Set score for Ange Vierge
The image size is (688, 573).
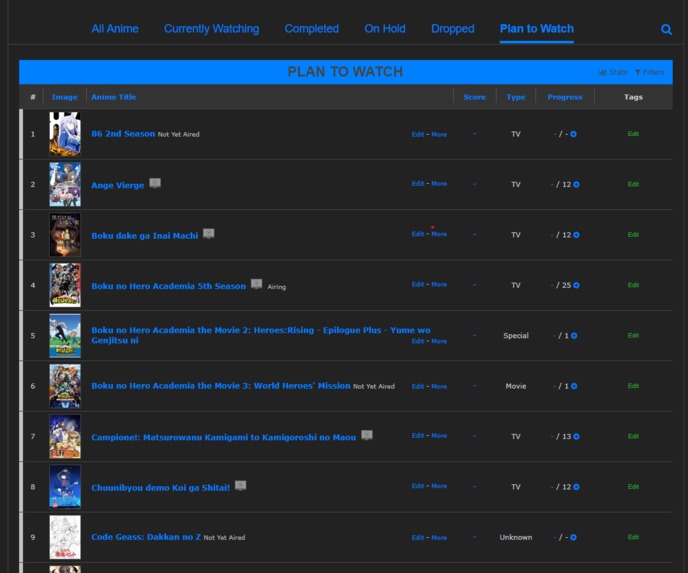coord(474,184)
